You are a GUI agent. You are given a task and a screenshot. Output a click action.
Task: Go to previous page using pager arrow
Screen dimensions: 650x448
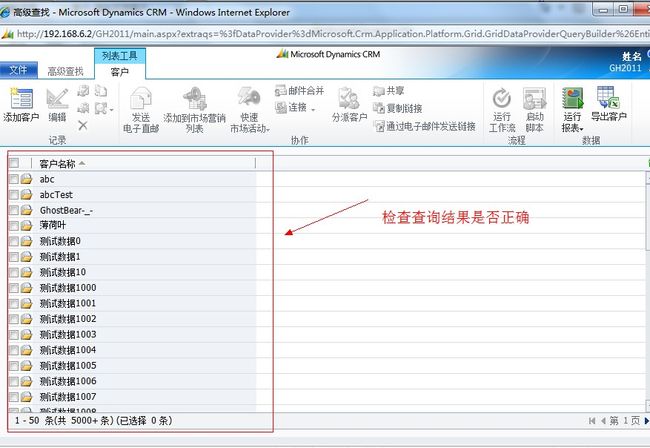coord(603,421)
